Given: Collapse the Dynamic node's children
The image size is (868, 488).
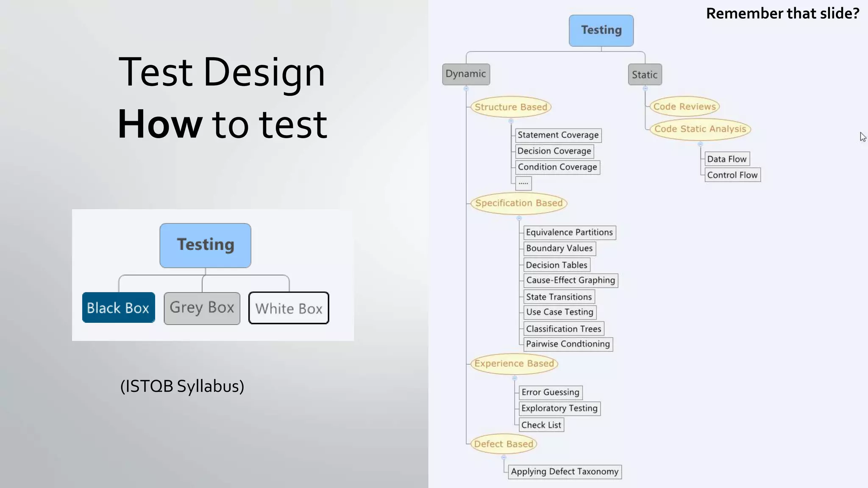Looking at the screenshot, I should click(x=466, y=89).
